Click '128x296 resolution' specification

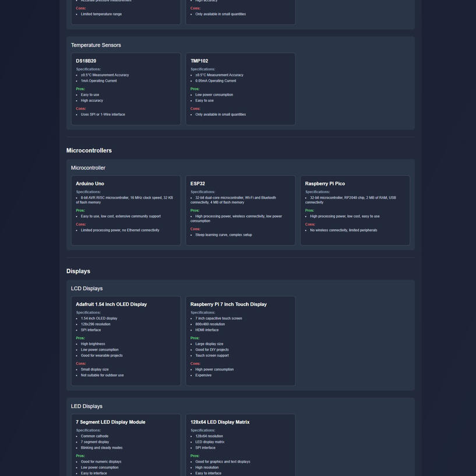pyautogui.click(x=96, y=324)
